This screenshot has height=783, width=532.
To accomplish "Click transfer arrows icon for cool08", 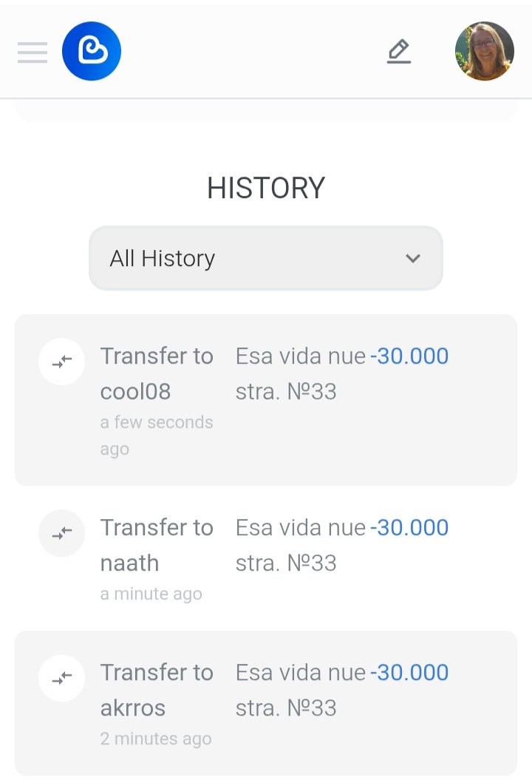I will click(x=62, y=362).
